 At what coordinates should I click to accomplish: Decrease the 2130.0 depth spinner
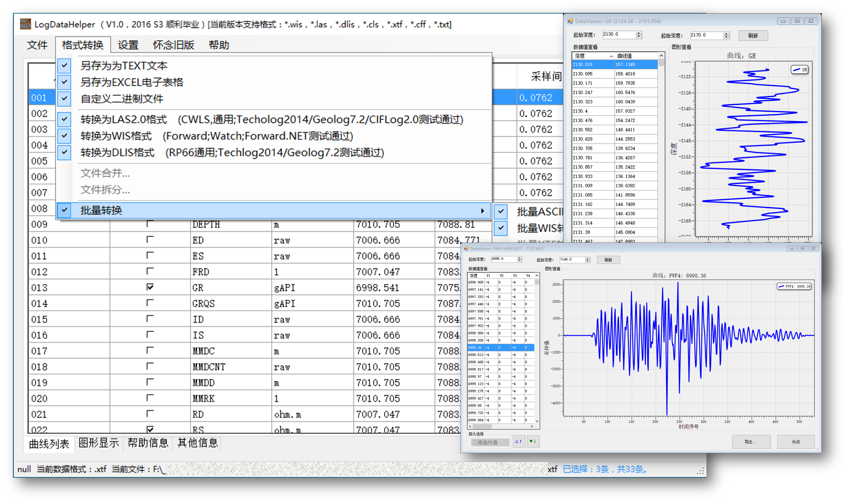(639, 37)
